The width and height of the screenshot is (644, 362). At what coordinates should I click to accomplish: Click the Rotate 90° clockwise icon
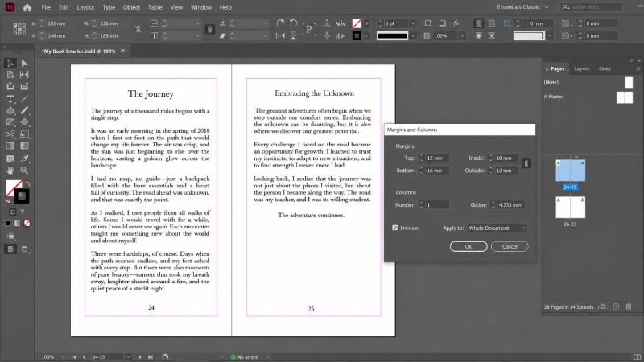coord(280,23)
